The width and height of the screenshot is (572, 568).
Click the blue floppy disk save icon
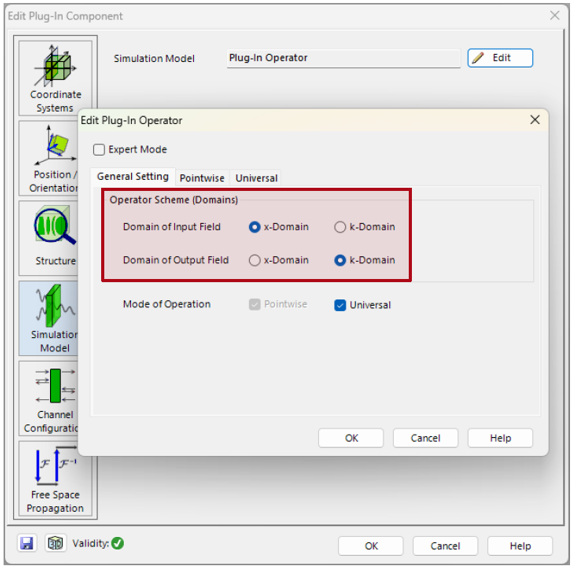[x=27, y=543]
